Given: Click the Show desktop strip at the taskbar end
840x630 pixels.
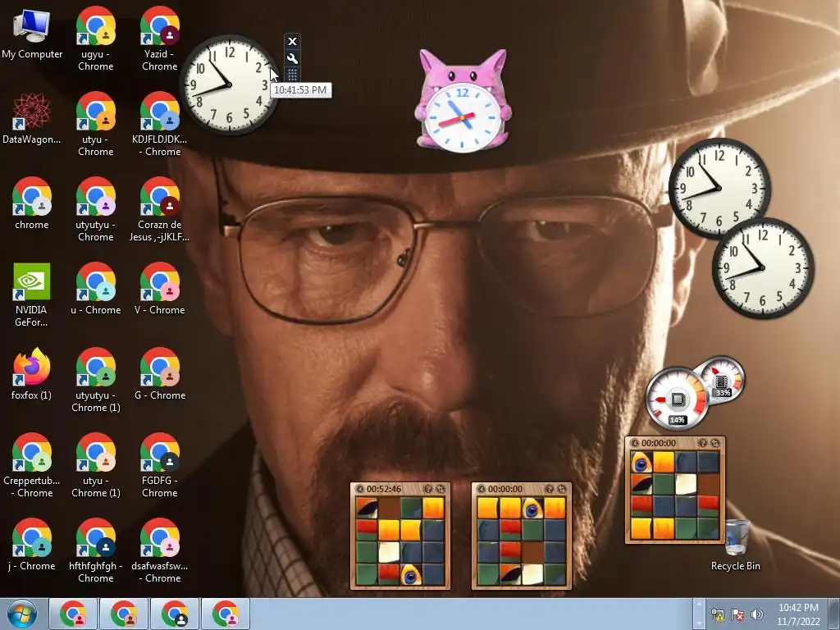Looking at the screenshot, I should click(x=834, y=614).
